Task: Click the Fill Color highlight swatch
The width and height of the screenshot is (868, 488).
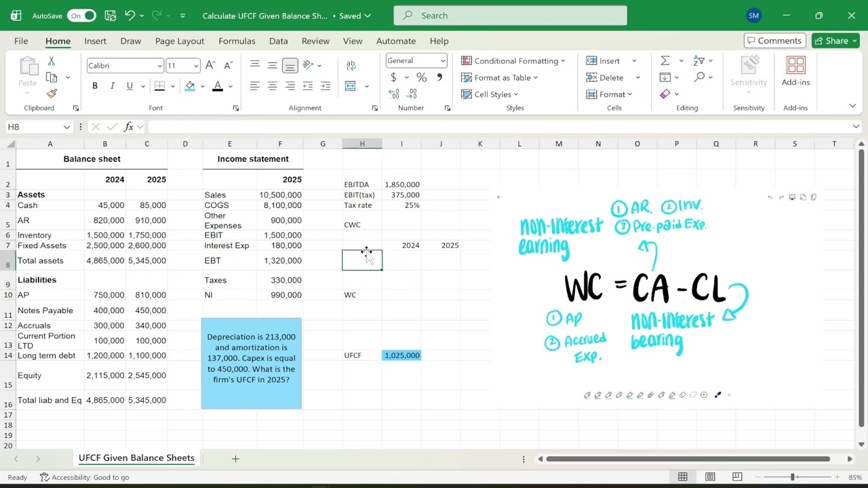Action: click(190, 86)
